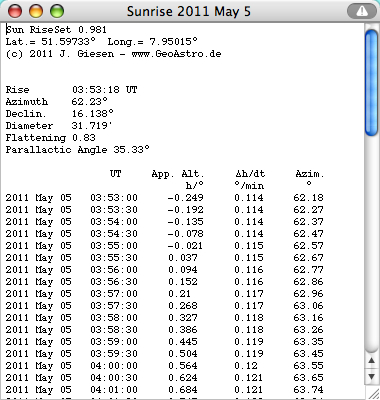Image resolution: width=380 pixels, height=400 pixels.
Task: Click the latitude value 51.59733°
Action: coord(68,42)
